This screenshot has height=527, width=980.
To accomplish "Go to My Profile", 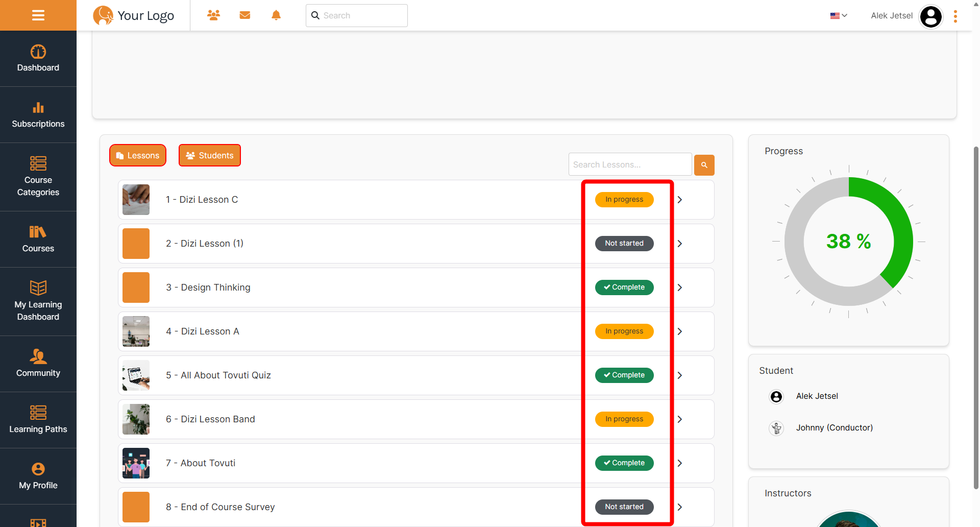I will 38,476.
